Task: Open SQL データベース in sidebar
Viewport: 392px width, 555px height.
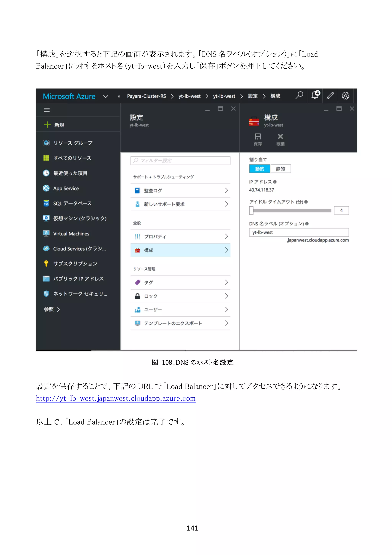Action: tap(67, 203)
